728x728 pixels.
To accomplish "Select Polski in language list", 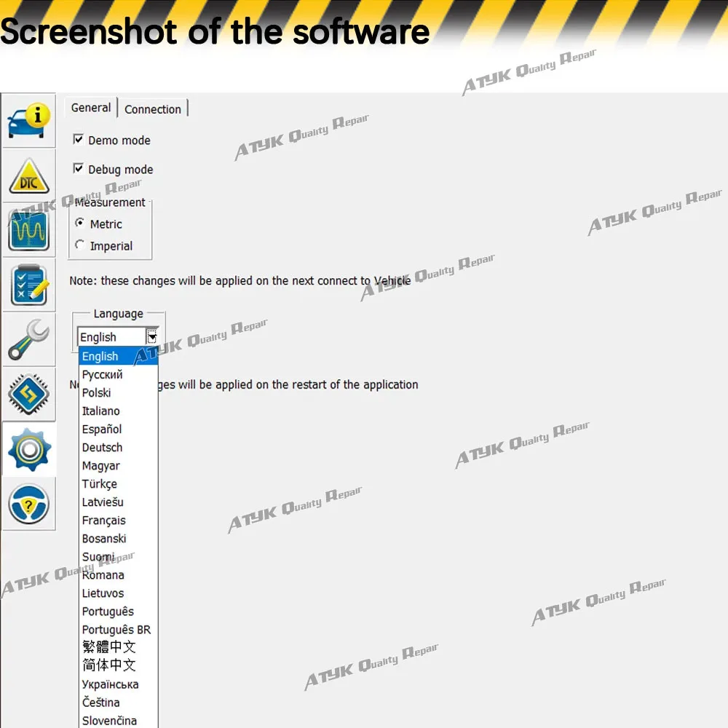I will 119,393.
